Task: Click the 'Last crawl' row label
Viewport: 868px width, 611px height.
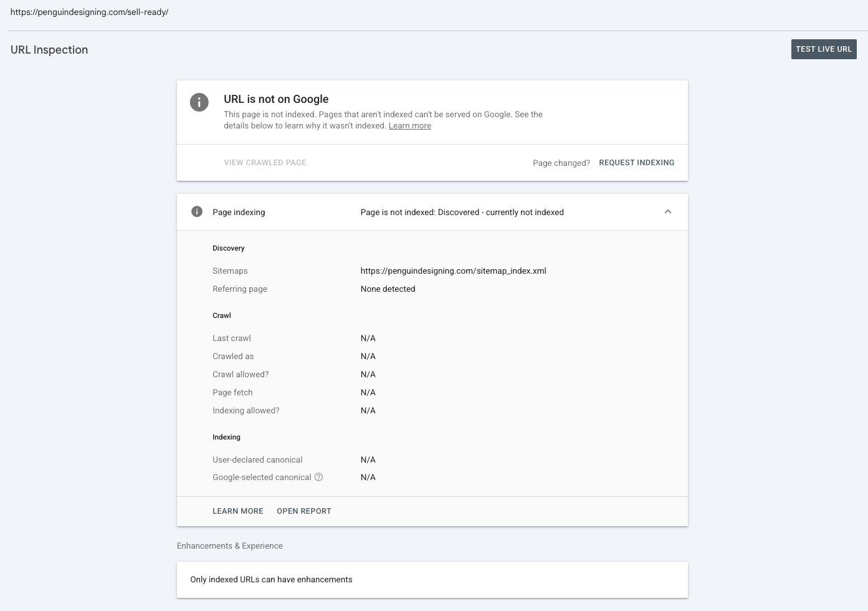Action: click(x=232, y=338)
